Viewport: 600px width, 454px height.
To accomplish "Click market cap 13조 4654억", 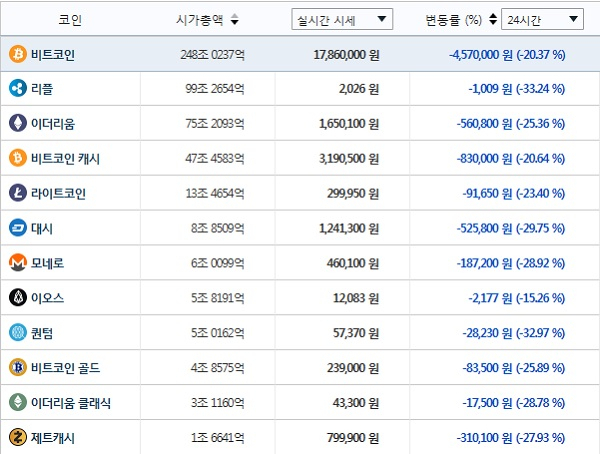I will click(215, 194).
